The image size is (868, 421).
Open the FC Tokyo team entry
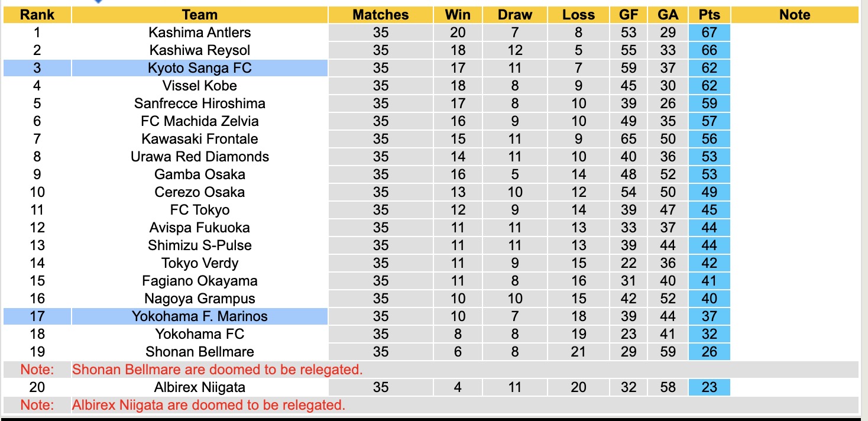click(200, 210)
